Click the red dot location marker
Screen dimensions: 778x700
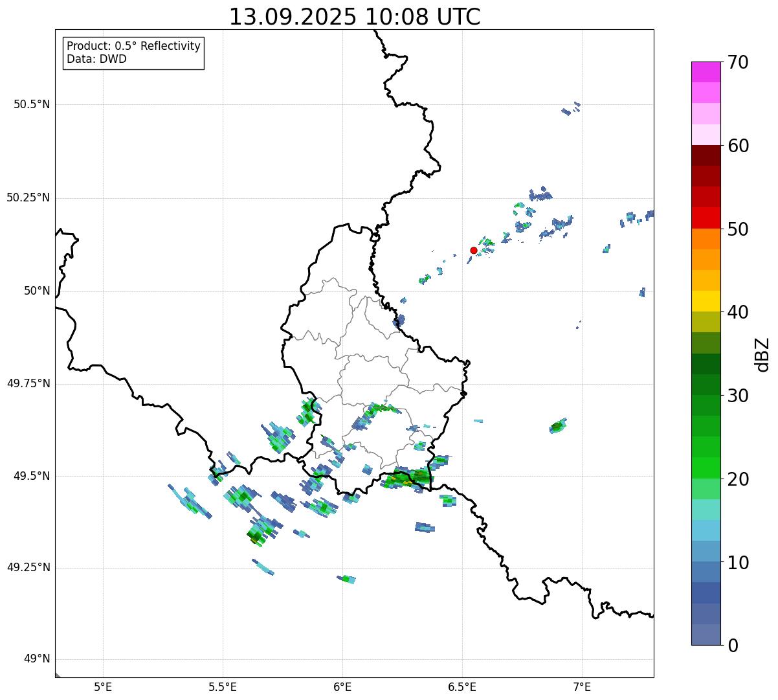474,250
